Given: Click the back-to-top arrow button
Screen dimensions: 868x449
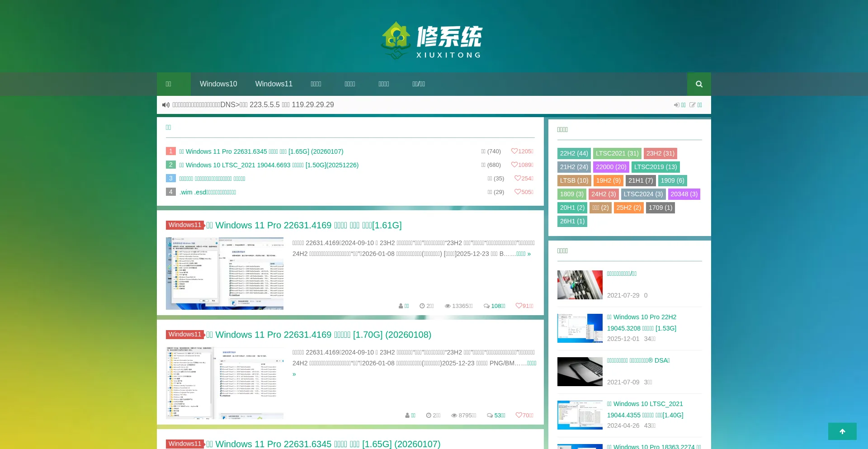Looking at the screenshot, I should [x=842, y=431].
